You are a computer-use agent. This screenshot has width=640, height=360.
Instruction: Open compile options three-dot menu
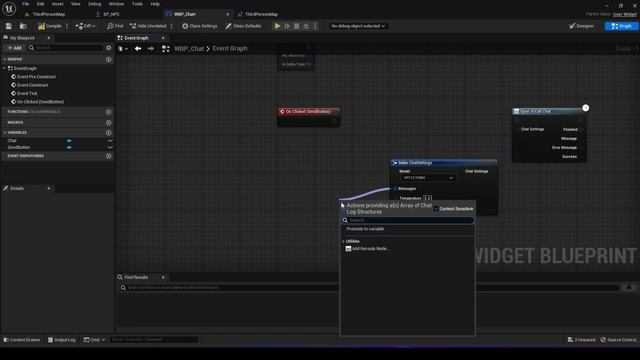coord(67,26)
